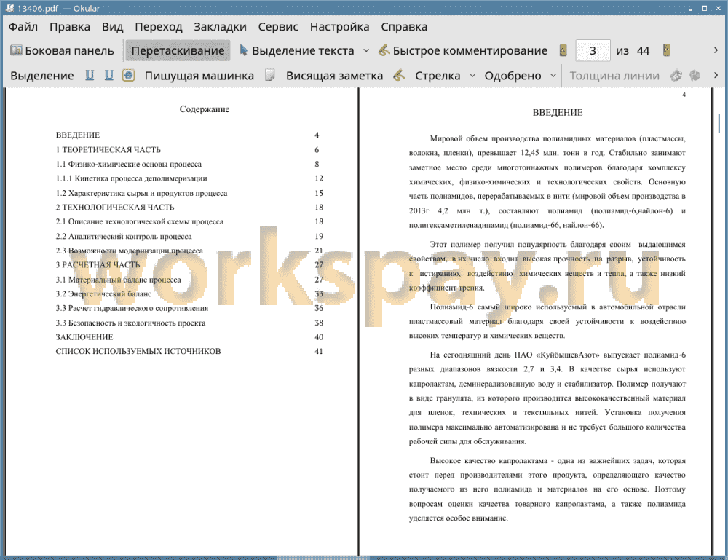728x560 pixels.
Task: Expand the annotation toolbar overflow chevron
Action: (716, 75)
